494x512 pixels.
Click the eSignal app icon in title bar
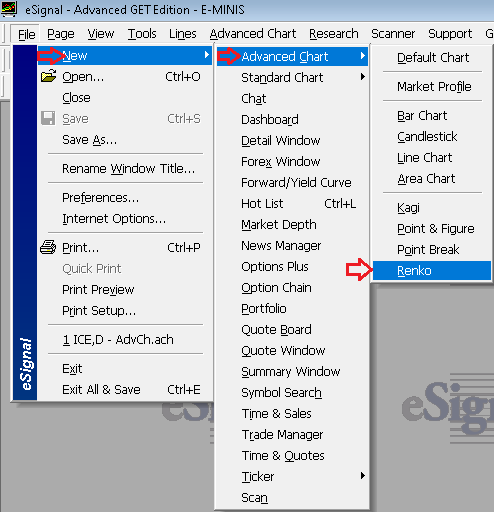click(9, 9)
